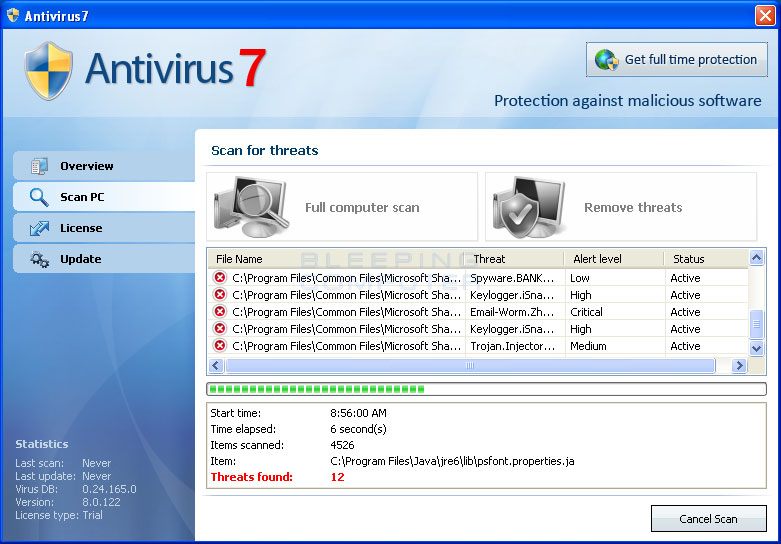Viewport: 781px width, 544px height.
Task: Click the threats found count 12
Action: [x=337, y=477]
